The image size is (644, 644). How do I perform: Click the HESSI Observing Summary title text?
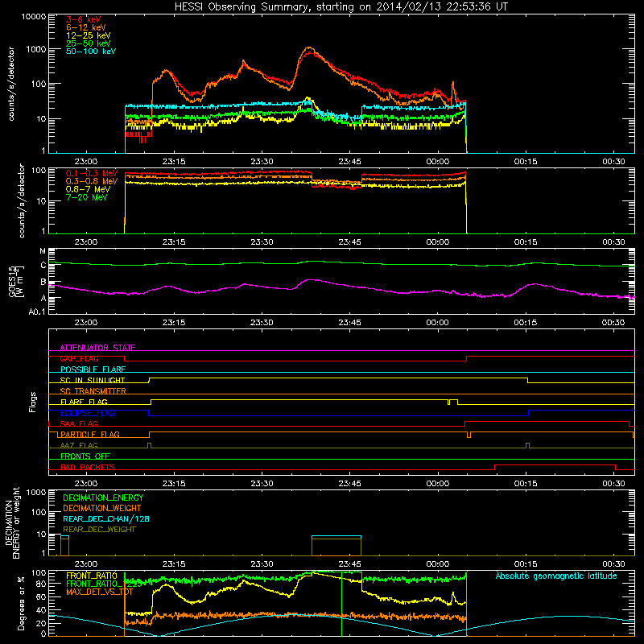pos(341,7)
